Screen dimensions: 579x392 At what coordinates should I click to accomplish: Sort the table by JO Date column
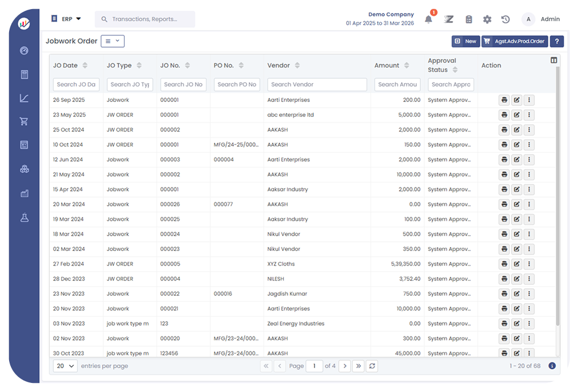[x=85, y=66]
